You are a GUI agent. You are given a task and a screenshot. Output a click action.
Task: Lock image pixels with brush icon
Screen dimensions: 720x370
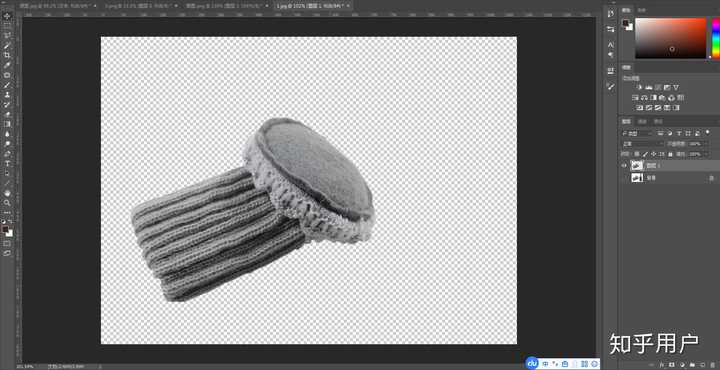pyautogui.click(x=644, y=154)
